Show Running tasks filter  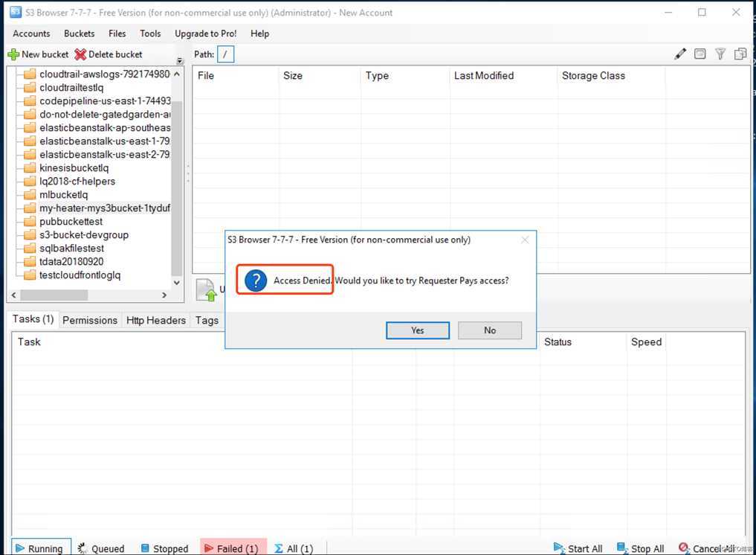pos(41,548)
